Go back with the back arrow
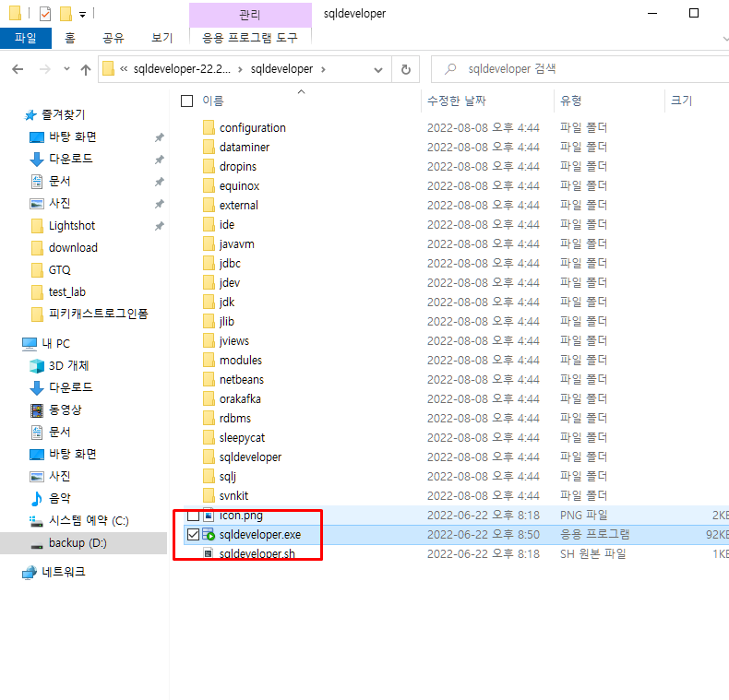Screen dimensions: 729x700 click(x=18, y=69)
